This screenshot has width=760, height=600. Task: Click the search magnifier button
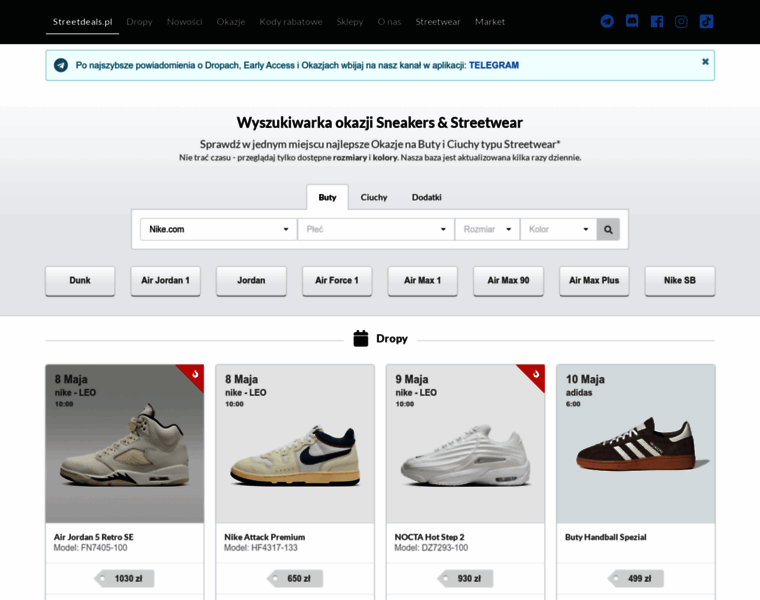[x=608, y=229]
